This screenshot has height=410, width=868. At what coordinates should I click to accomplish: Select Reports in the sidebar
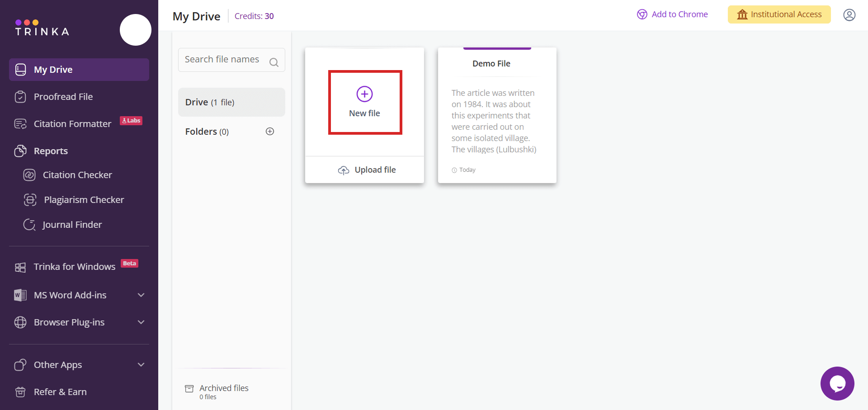pyautogui.click(x=51, y=151)
